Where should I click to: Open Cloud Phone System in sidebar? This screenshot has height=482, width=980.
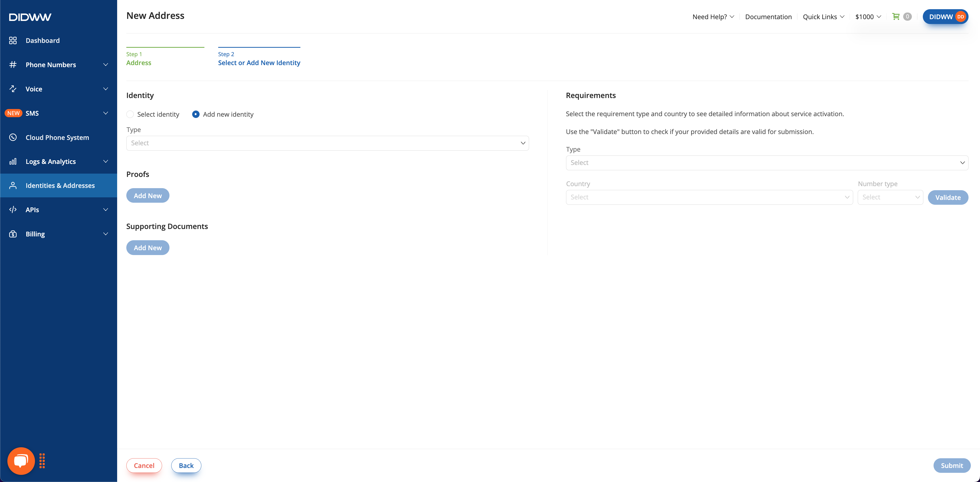click(x=59, y=137)
